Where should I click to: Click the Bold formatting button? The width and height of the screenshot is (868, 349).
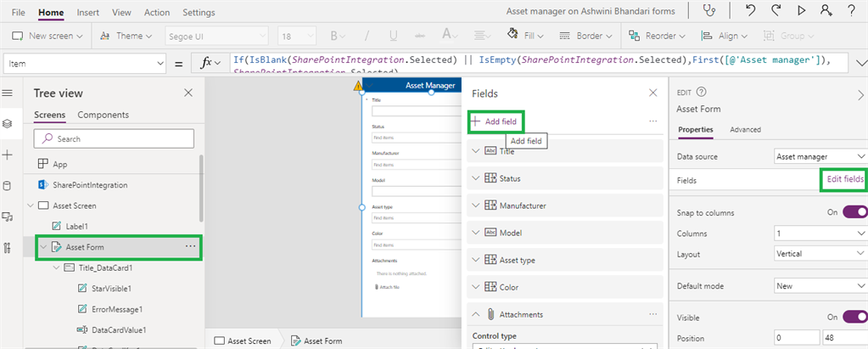(x=337, y=36)
